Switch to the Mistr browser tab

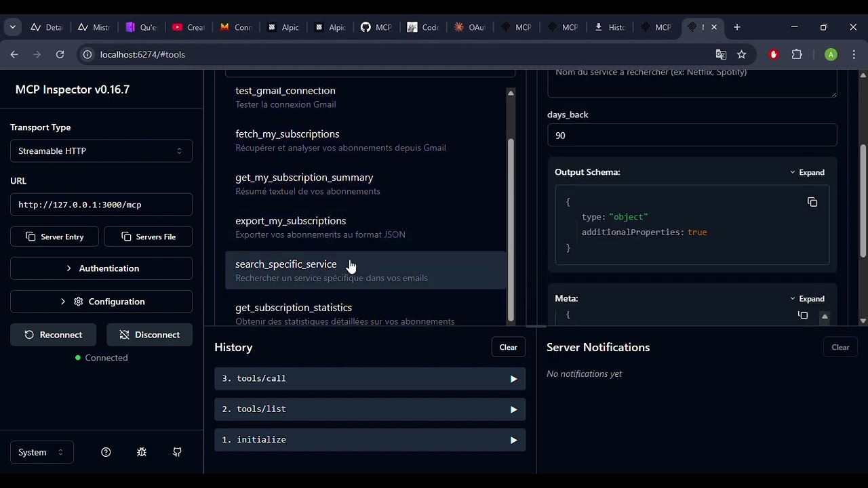[x=94, y=27]
